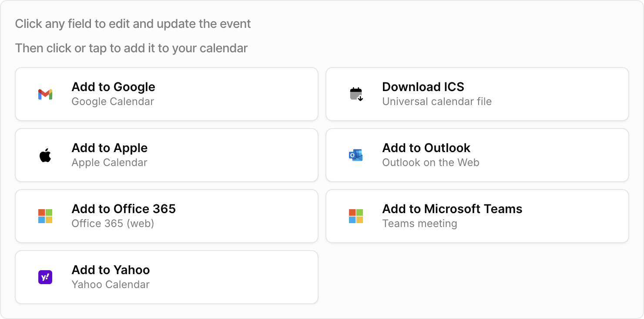This screenshot has width=644, height=319.
Task: Add the event to Apple Calendar
Action: click(x=167, y=155)
